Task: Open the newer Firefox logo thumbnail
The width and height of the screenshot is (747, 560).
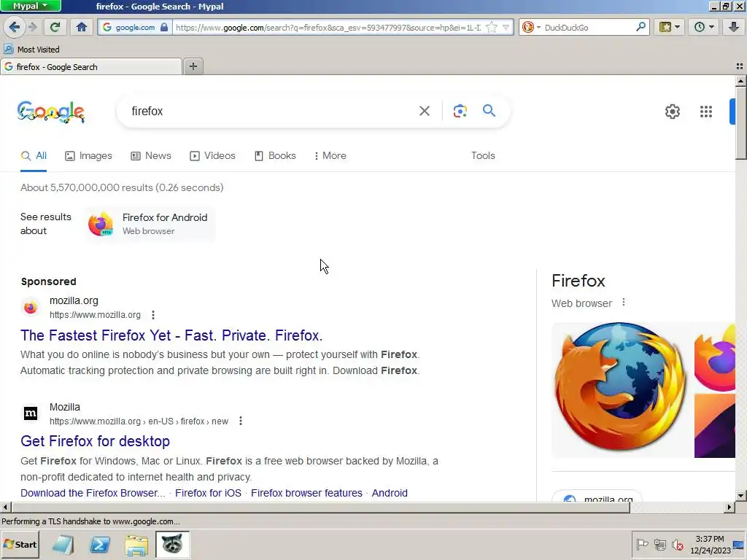Action: click(x=715, y=357)
